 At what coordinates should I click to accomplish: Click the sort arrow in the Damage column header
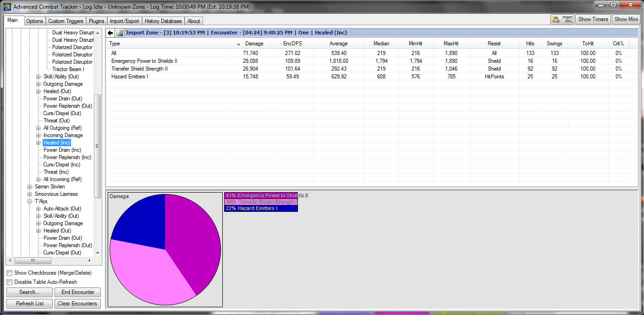pos(238,44)
